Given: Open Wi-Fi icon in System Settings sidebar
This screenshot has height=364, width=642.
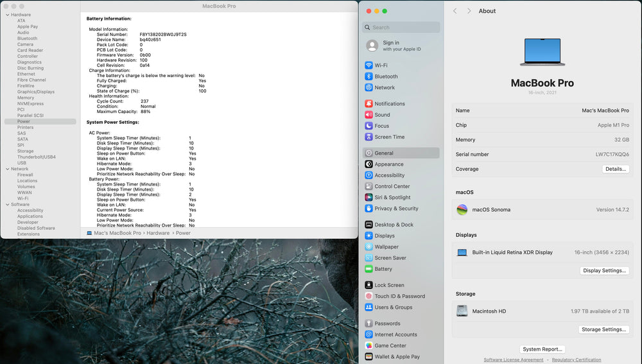Looking at the screenshot, I should 369,65.
